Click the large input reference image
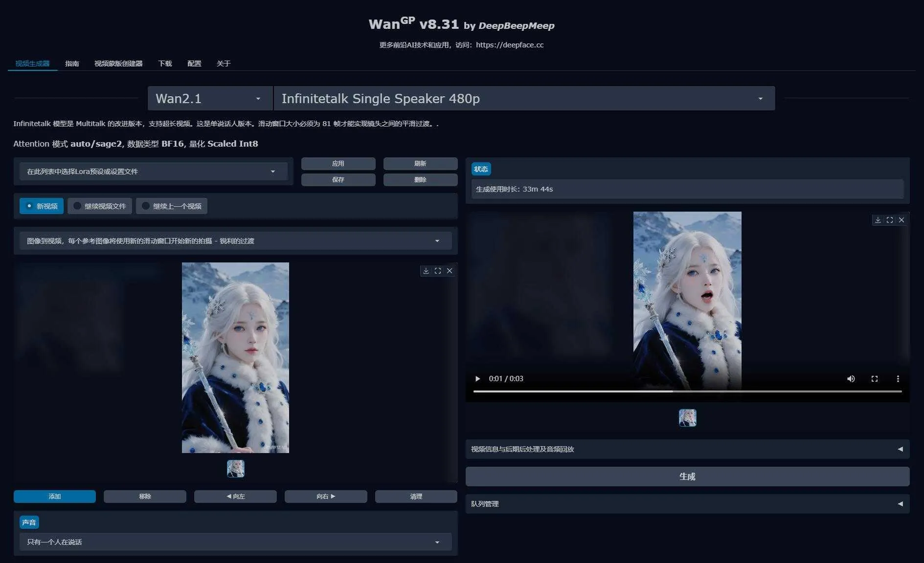 (235, 358)
